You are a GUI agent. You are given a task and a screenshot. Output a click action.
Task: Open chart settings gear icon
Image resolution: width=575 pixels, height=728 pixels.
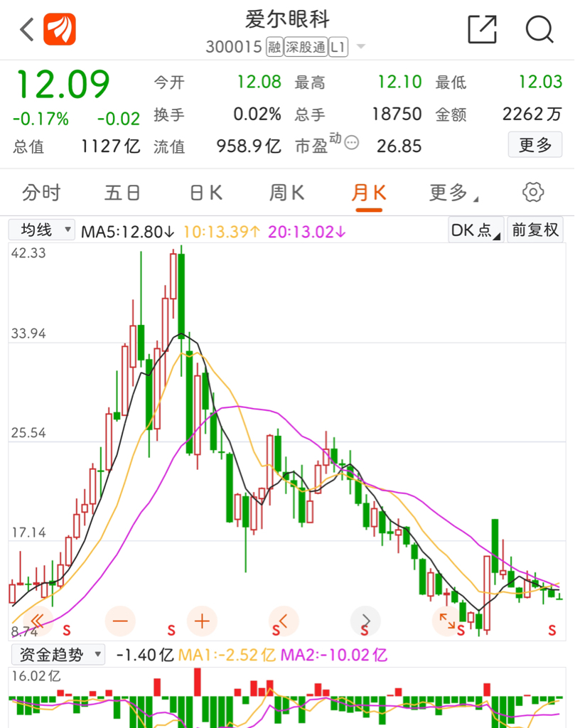[x=533, y=192]
